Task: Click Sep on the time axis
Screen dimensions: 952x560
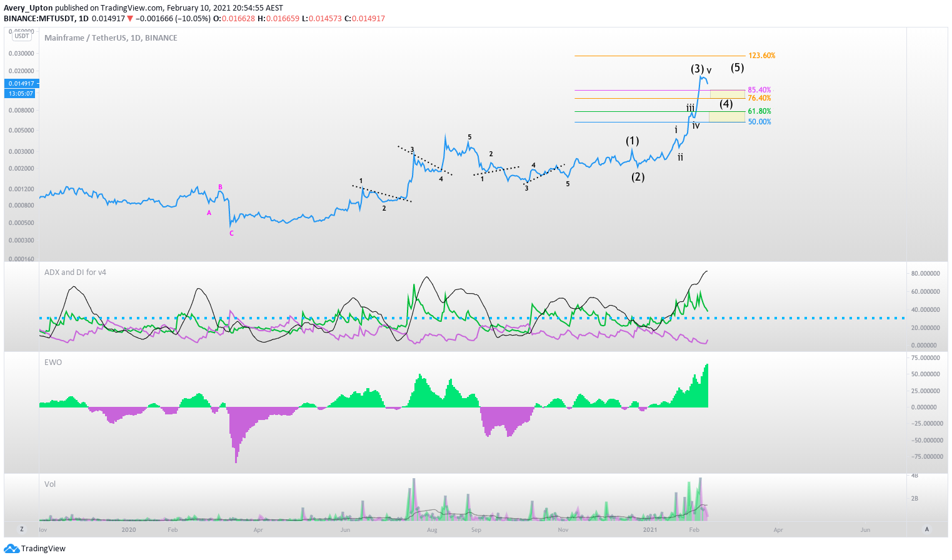Action: [x=476, y=529]
